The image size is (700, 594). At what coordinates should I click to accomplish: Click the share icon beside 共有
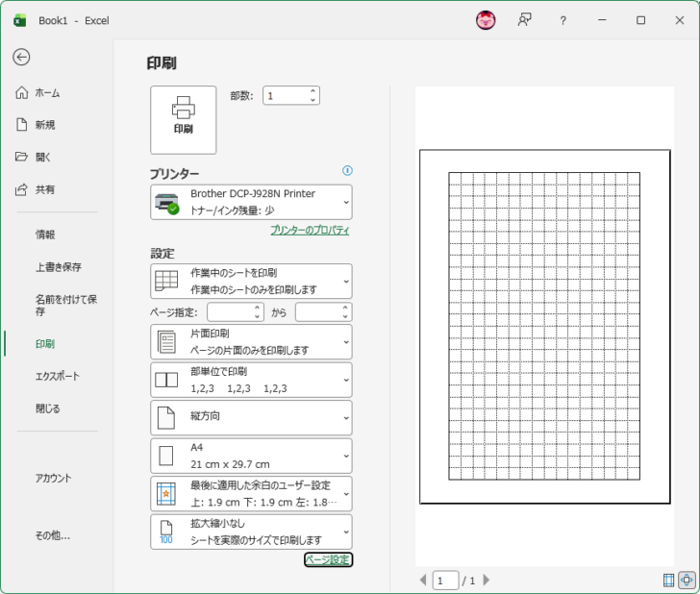pyautogui.click(x=21, y=189)
